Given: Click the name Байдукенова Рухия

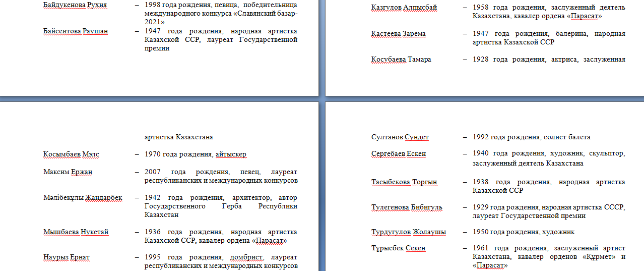Looking at the screenshot, I should 75,5.
